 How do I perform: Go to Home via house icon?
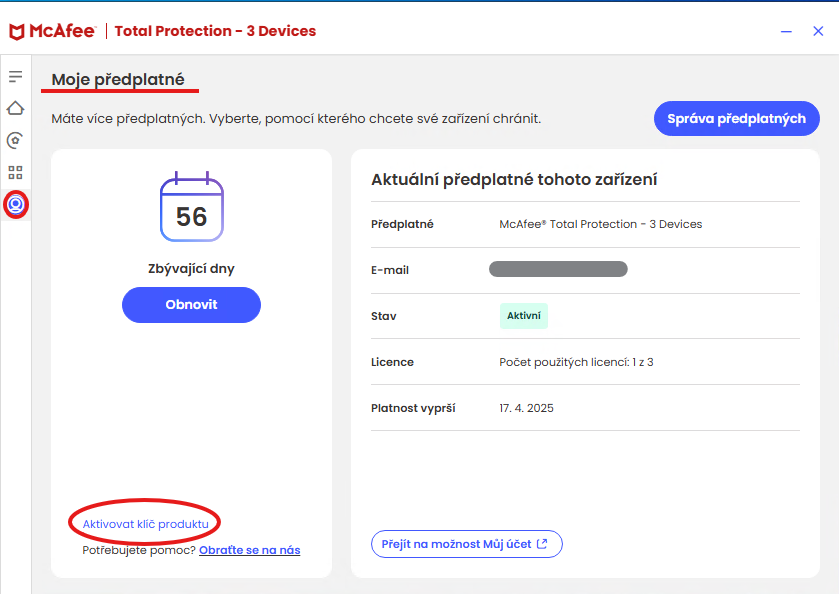pyautogui.click(x=16, y=108)
